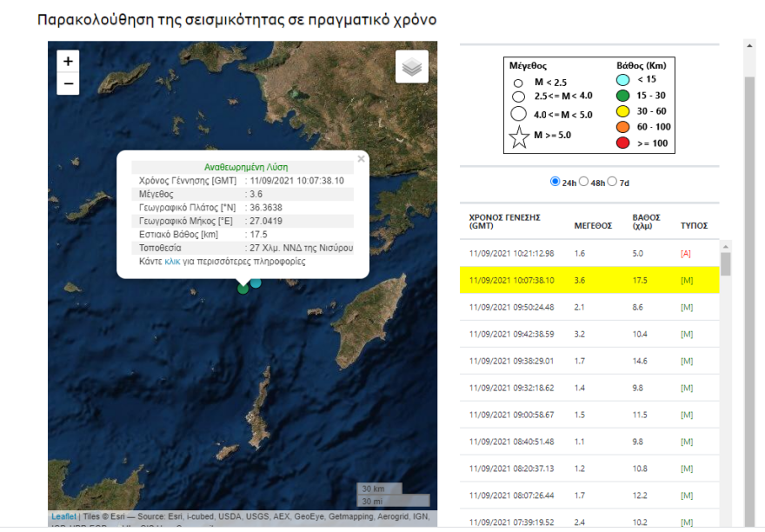Image resolution: width=765 pixels, height=532 pixels.
Task: Zoom out using the map minus icon
Action: [67, 83]
